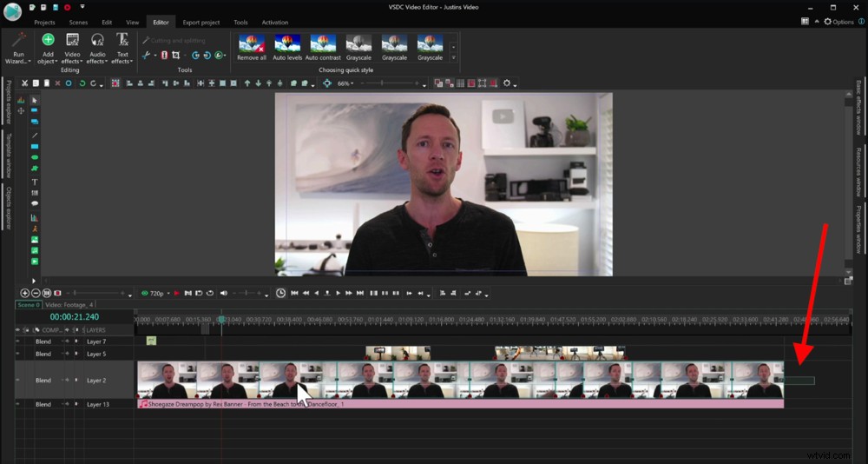Toggle the lock marker on Layer 5
The height and width of the screenshot is (464, 868).
pos(76,354)
